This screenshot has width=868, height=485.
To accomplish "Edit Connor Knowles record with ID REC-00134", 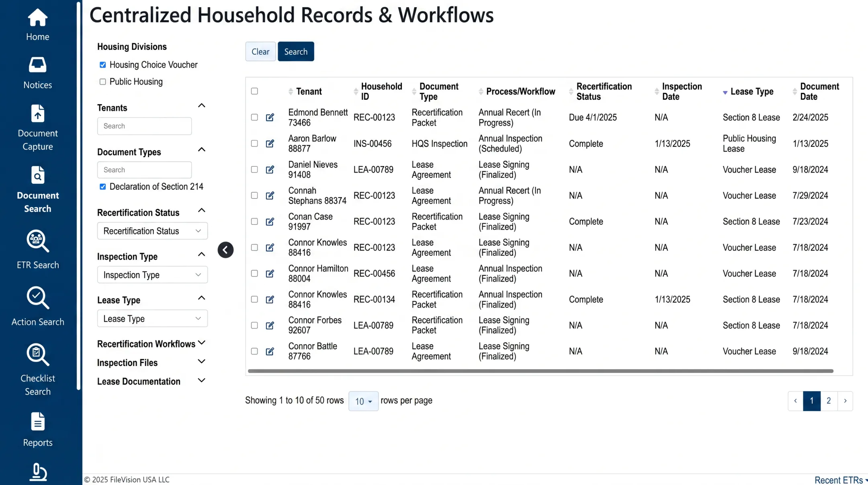I will (270, 300).
